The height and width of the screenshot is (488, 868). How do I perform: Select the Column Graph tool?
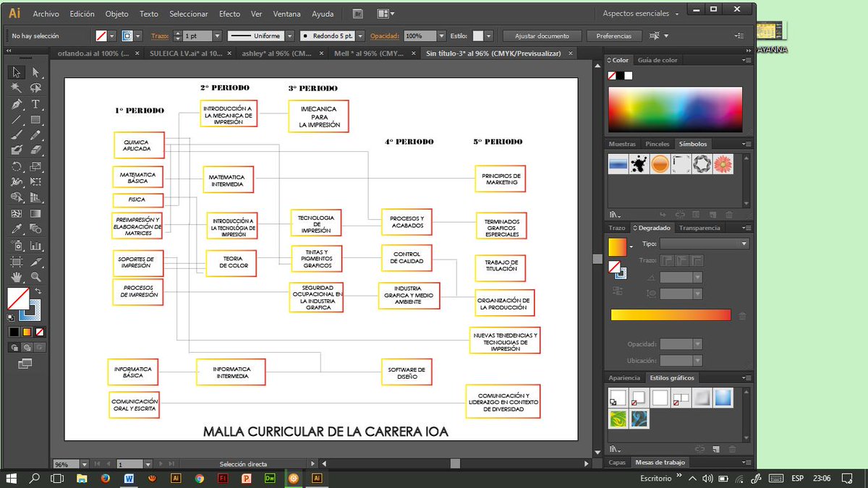35,246
